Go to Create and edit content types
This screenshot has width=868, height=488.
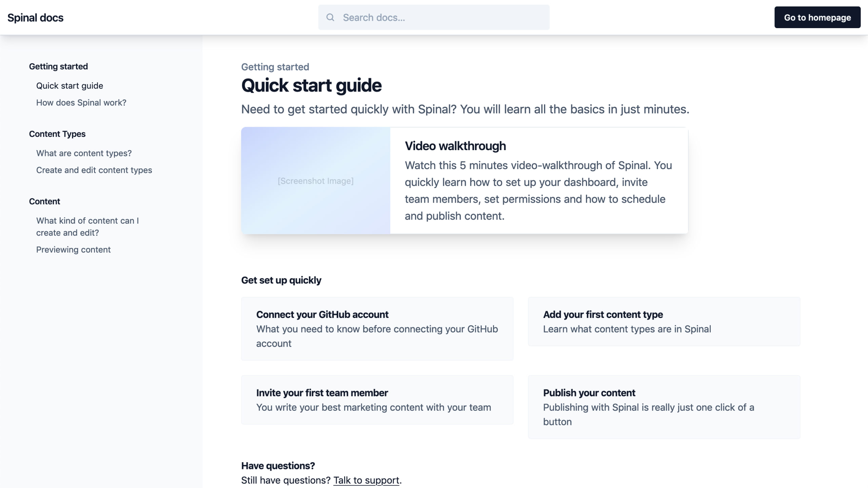(x=94, y=170)
